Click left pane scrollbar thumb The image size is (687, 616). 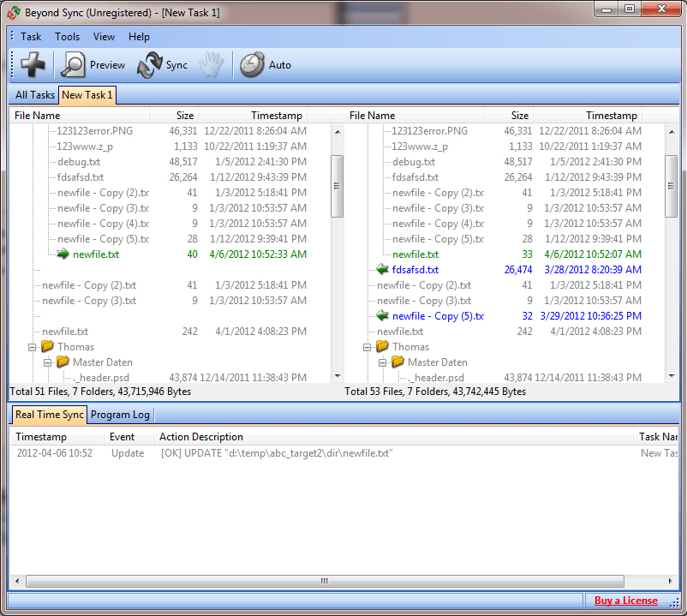337,186
